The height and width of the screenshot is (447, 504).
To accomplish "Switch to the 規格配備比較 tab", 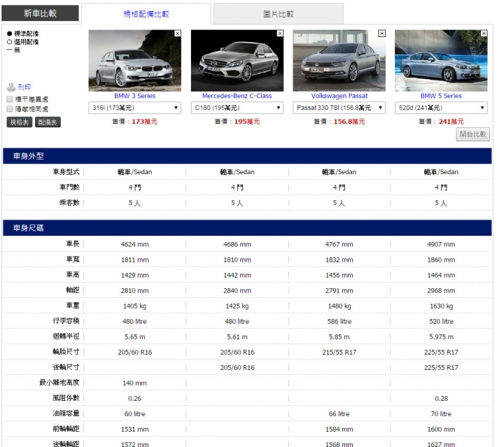I will pyautogui.click(x=146, y=14).
